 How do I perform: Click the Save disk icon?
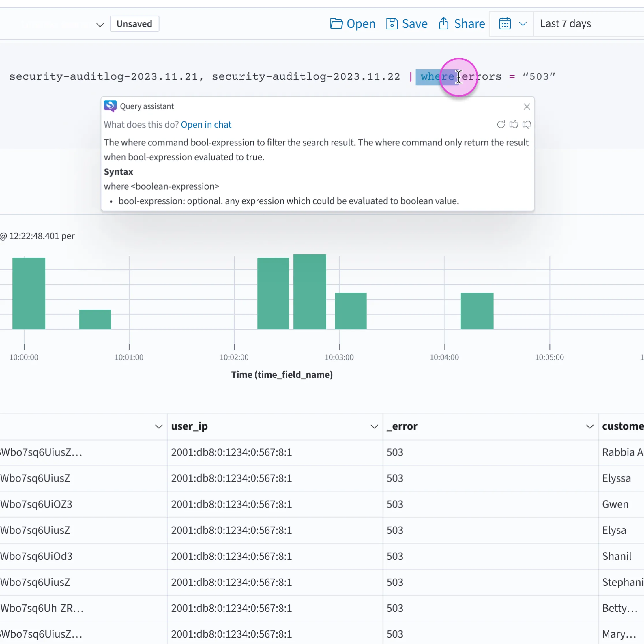[392, 24]
